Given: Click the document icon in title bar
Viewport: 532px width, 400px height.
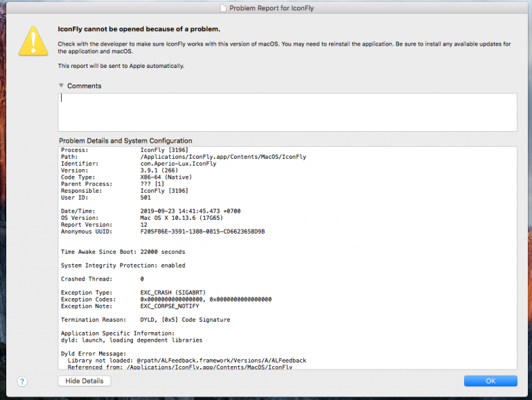Looking at the screenshot, I should (x=223, y=8).
